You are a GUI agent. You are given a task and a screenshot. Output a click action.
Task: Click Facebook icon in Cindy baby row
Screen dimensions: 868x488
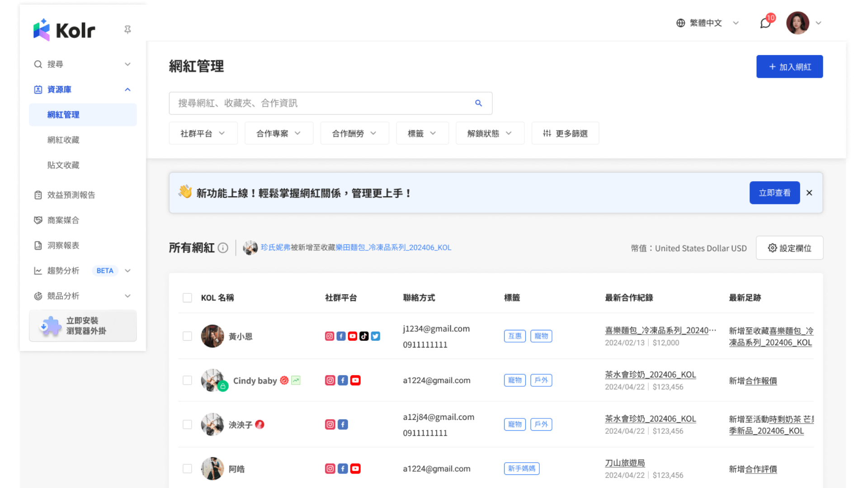(x=343, y=380)
